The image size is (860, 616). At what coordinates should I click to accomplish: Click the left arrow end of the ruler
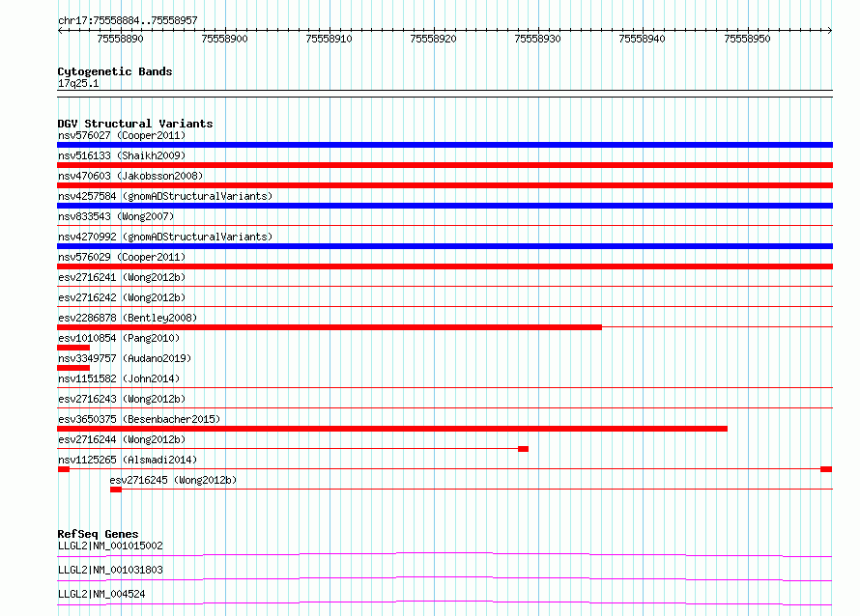tap(60, 30)
